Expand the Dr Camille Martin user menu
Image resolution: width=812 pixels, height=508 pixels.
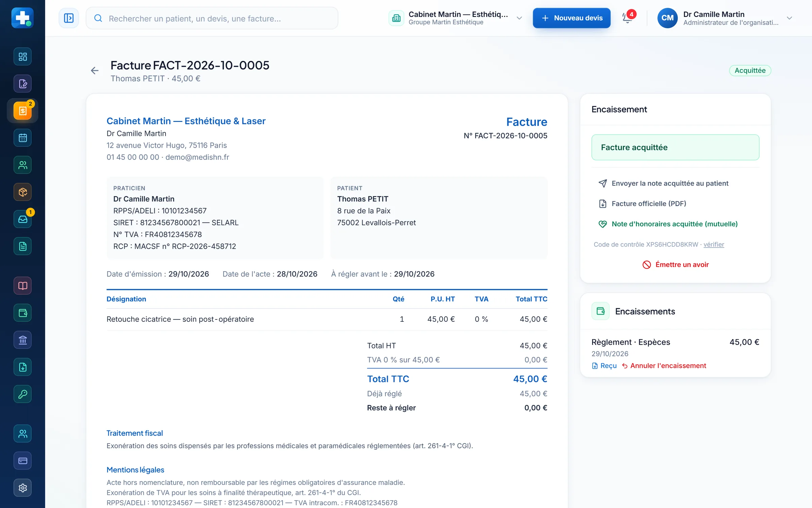[x=725, y=18]
